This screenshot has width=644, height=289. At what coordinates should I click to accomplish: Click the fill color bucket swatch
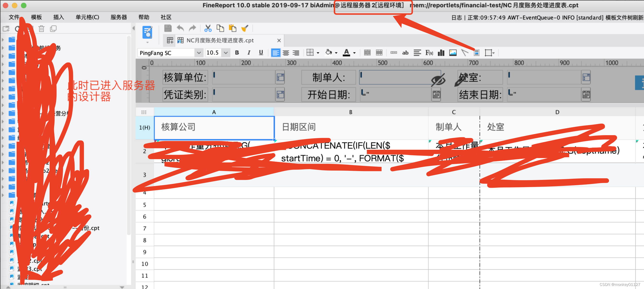(328, 52)
